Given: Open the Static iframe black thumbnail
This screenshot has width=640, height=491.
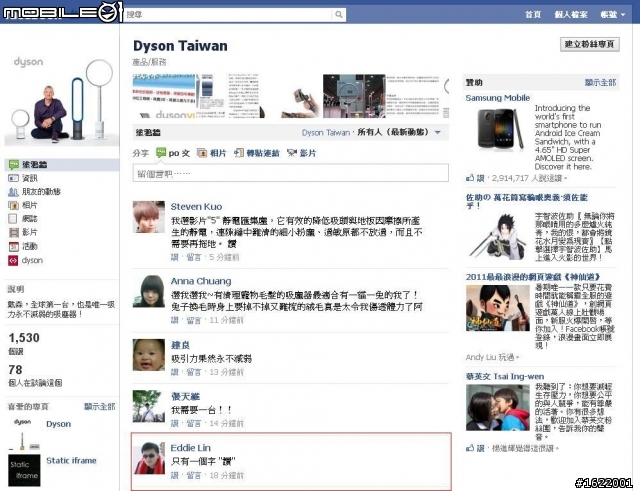Looking at the screenshot, I should [24, 470].
